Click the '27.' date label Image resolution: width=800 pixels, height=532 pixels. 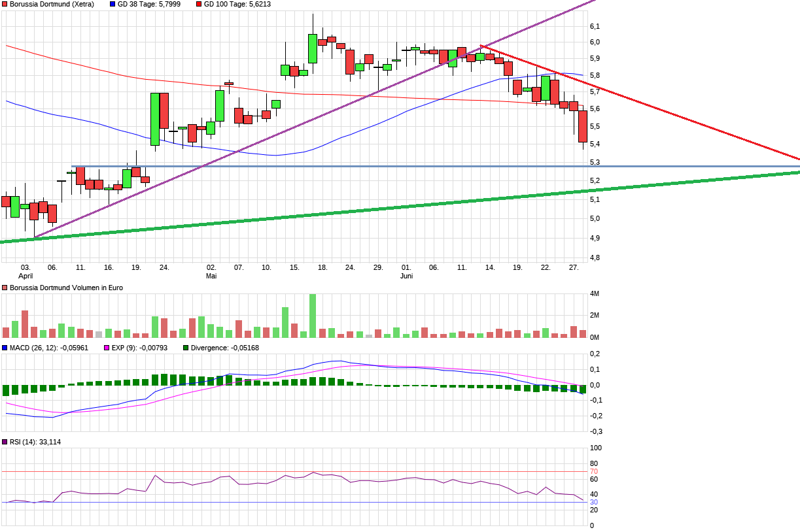574,267
